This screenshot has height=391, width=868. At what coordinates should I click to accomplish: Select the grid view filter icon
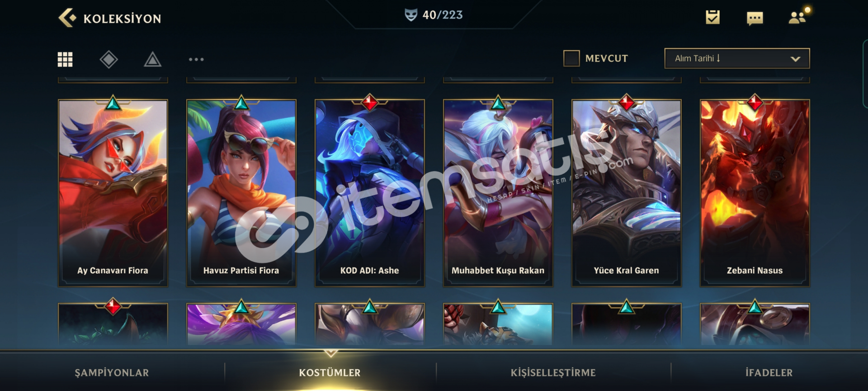pos(65,59)
